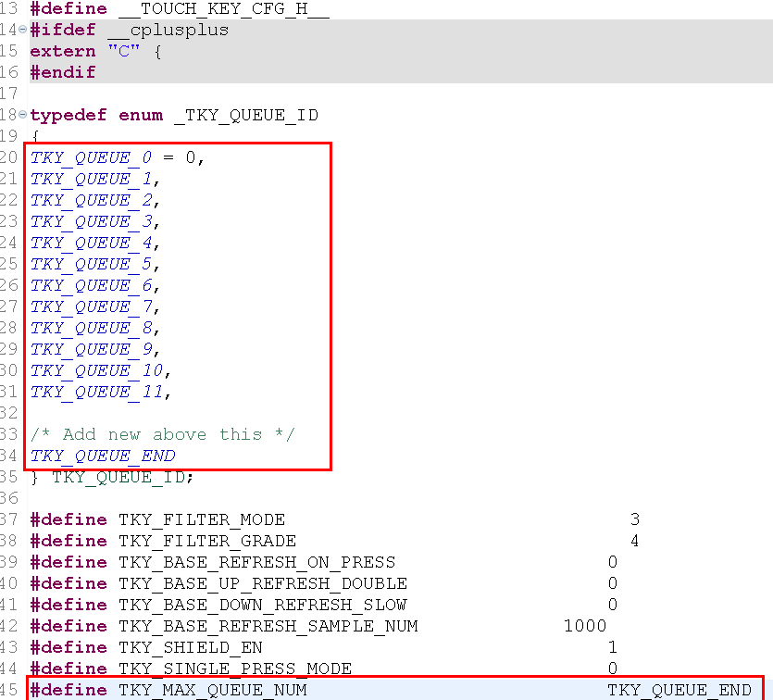The image size is (773, 700).
Task: Click the _TKY_QUEUE_ID enum tag
Action: tap(246, 116)
